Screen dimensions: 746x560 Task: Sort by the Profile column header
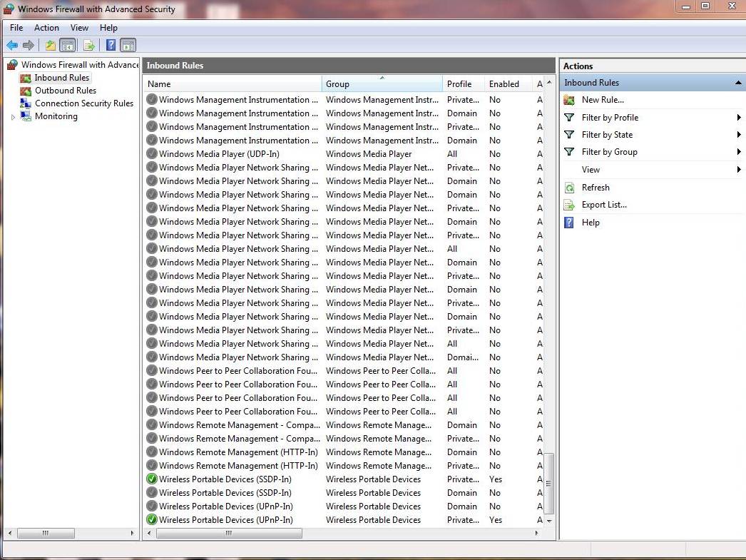(x=464, y=83)
